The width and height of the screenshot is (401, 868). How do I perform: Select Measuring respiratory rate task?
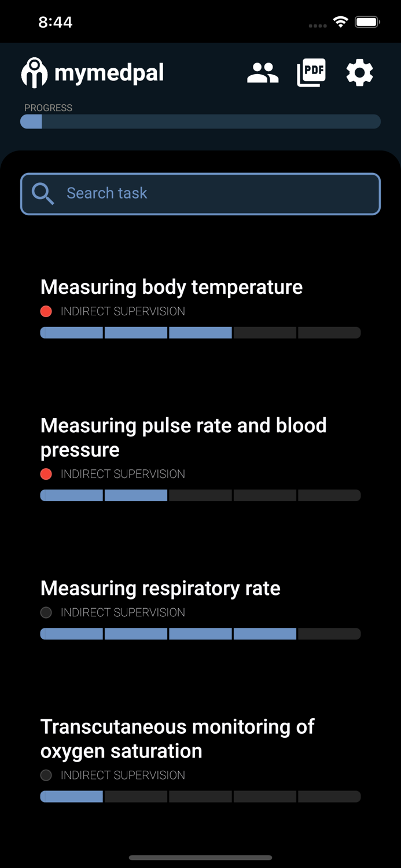coord(160,588)
